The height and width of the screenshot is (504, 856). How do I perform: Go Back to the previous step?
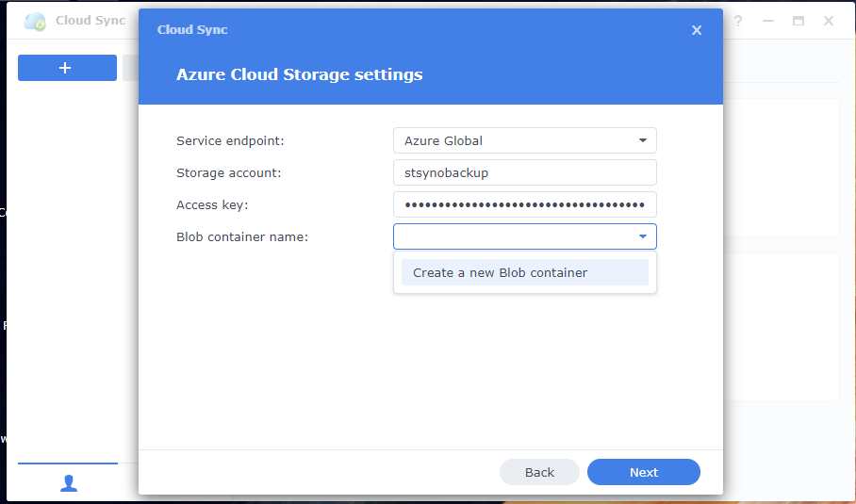coord(539,472)
